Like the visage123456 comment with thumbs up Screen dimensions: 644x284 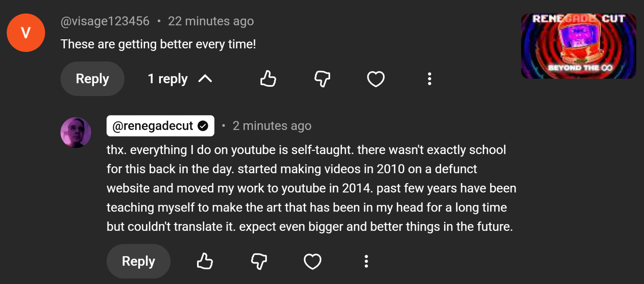[268, 79]
